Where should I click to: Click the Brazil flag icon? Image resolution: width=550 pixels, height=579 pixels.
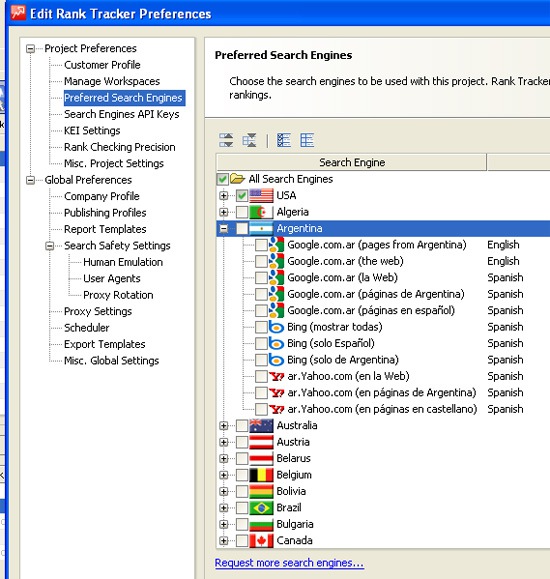point(261,508)
